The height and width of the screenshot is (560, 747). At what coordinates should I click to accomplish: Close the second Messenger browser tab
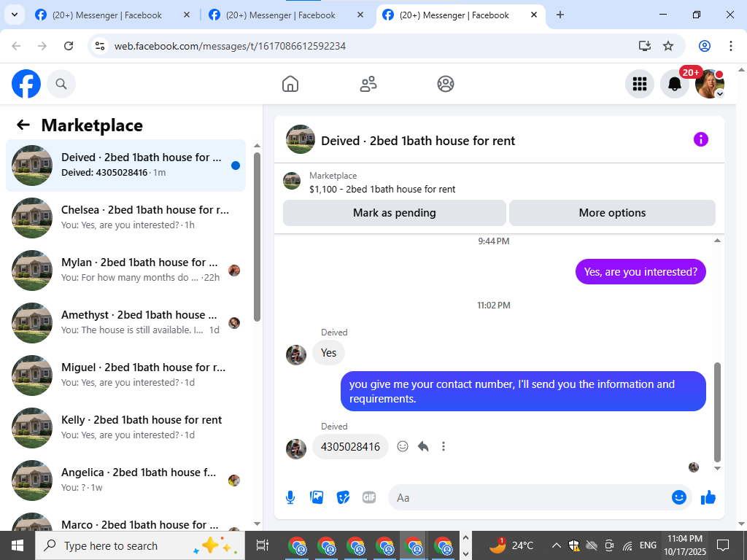point(360,15)
